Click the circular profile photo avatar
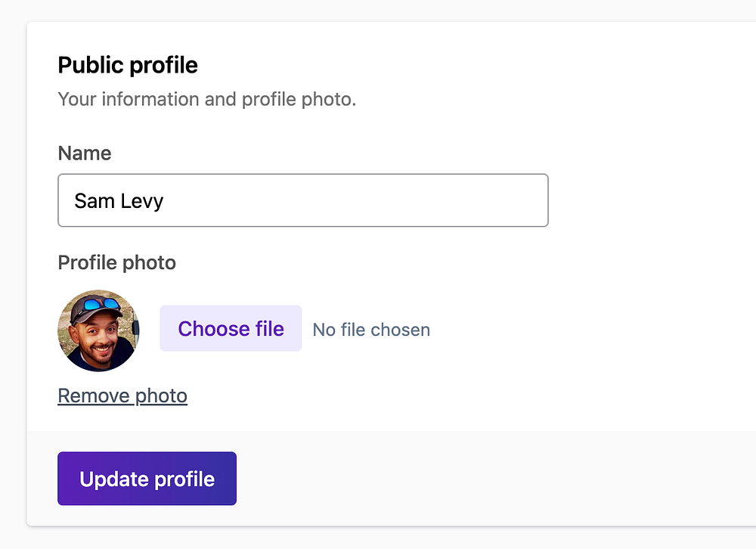 click(98, 330)
